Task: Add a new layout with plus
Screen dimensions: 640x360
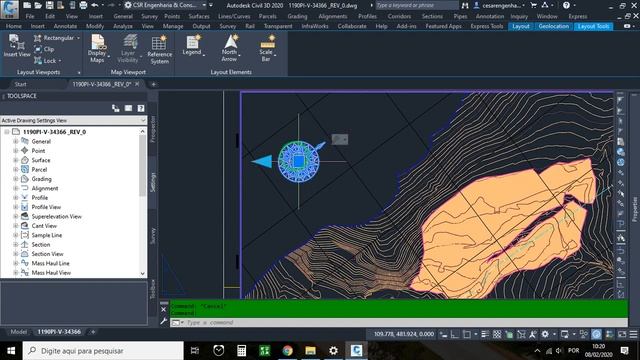Action: (93, 332)
